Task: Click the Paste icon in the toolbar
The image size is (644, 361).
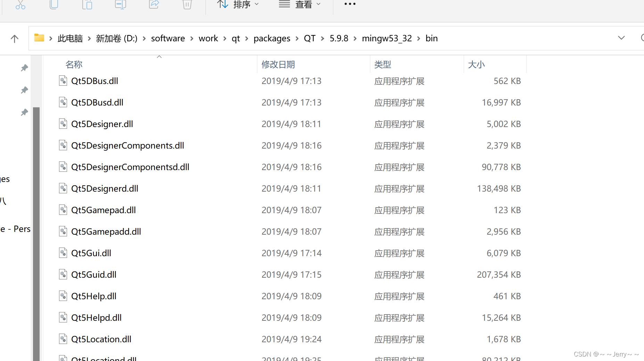Action: (x=87, y=5)
